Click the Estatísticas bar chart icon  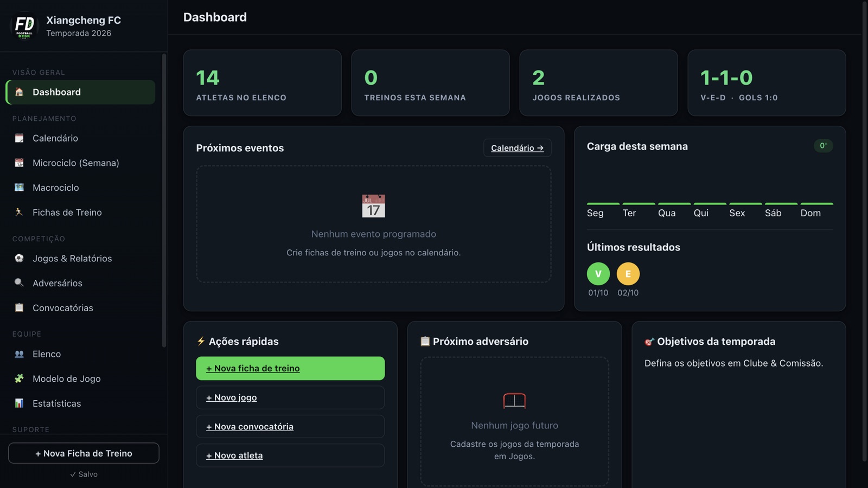tap(19, 403)
